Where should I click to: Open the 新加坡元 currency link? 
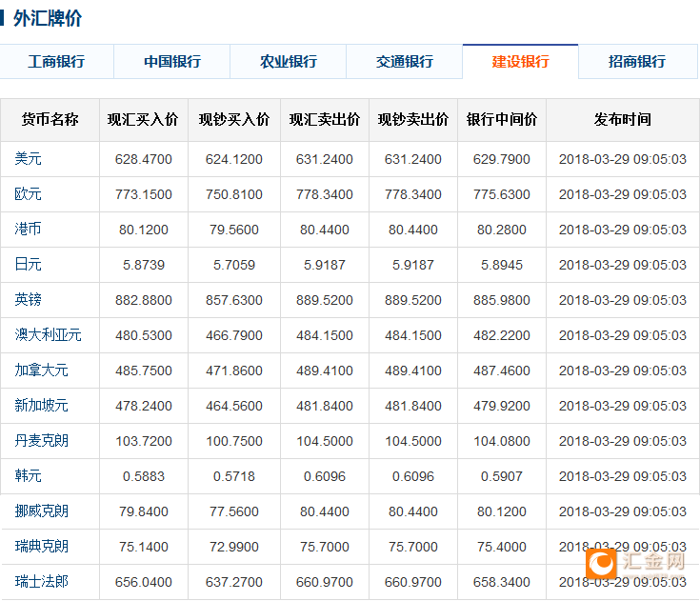coord(42,406)
